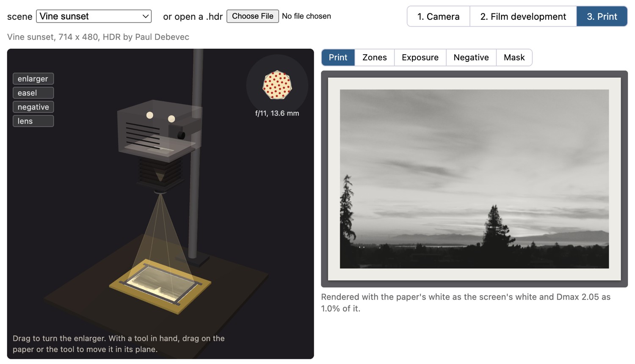635x364 pixels.
Task: Go to step 1. Camera
Action: pyautogui.click(x=438, y=17)
